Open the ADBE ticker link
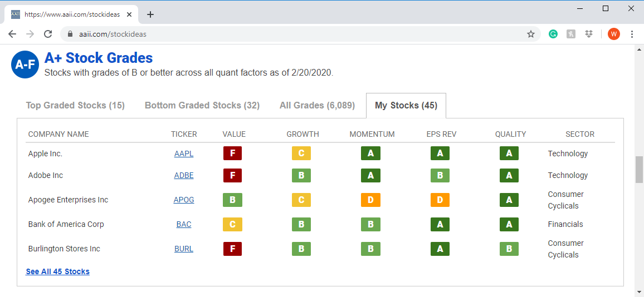The height and width of the screenshot is (297, 644). pos(184,176)
